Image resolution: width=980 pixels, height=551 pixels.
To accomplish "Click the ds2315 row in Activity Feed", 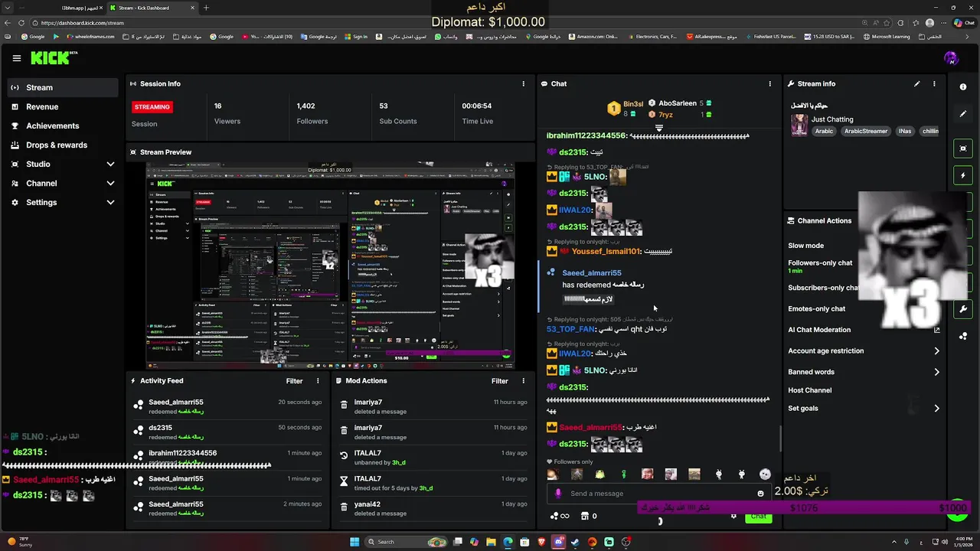I will pos(227,432).
